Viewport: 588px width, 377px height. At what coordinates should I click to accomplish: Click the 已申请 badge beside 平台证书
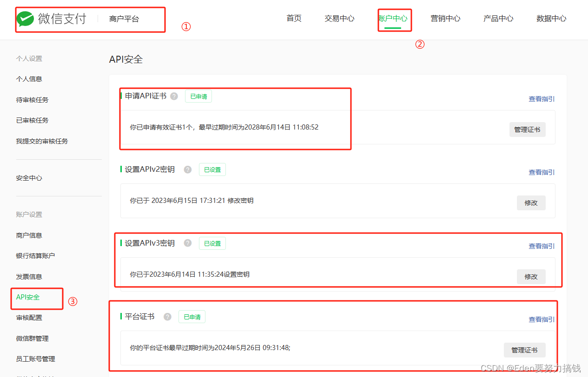click(x=192, y=317)
